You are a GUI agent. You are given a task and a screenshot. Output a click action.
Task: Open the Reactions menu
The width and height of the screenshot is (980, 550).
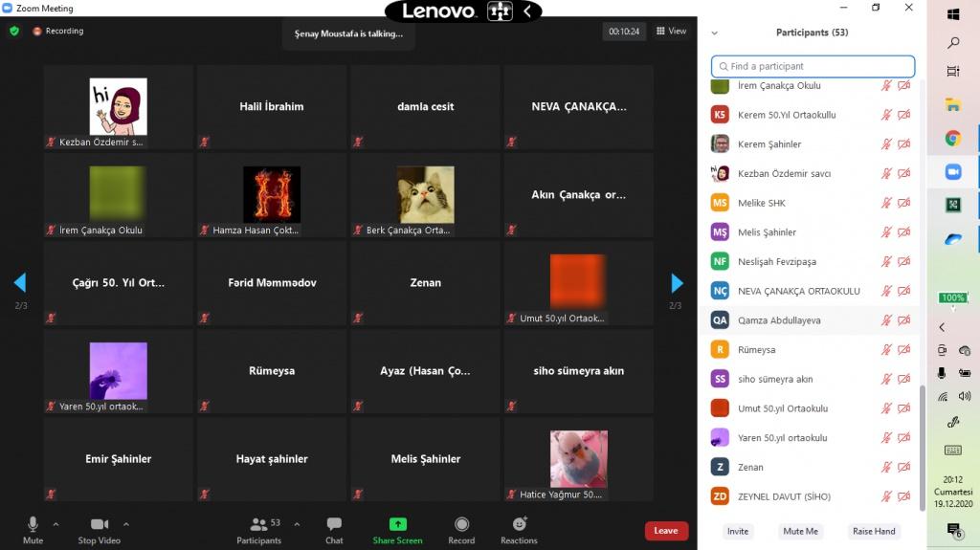tap(519, 525)
